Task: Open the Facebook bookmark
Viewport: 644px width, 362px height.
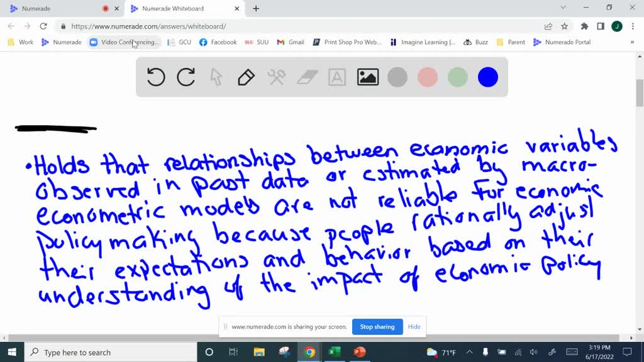Action: (x=218, y=42)
